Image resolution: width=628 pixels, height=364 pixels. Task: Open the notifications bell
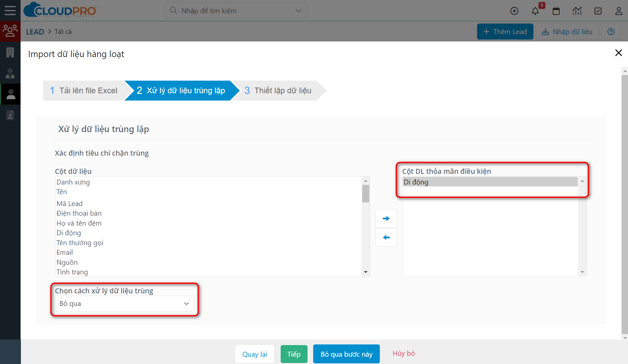[x=535, y=11]
